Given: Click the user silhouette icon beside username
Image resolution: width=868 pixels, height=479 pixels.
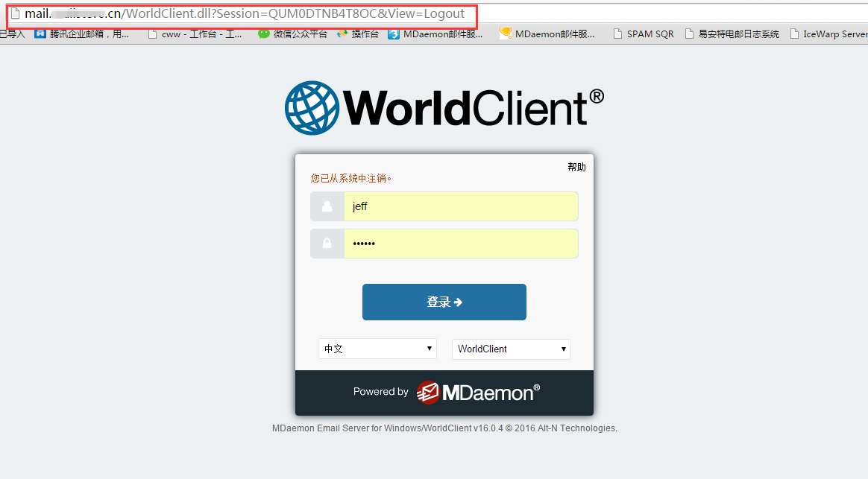Looking at the screenshot, I should click(x=327, y=206).
